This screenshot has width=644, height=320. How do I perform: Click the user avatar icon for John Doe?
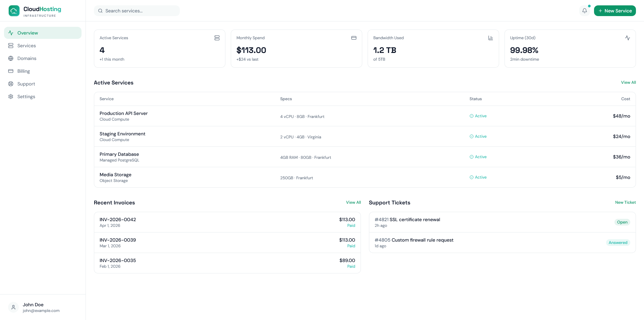[x=13, y=307]
